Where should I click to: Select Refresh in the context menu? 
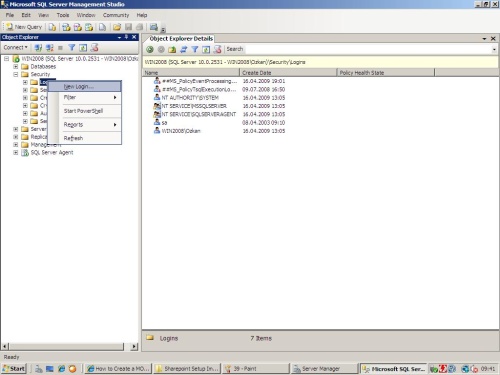coord(85,138)
